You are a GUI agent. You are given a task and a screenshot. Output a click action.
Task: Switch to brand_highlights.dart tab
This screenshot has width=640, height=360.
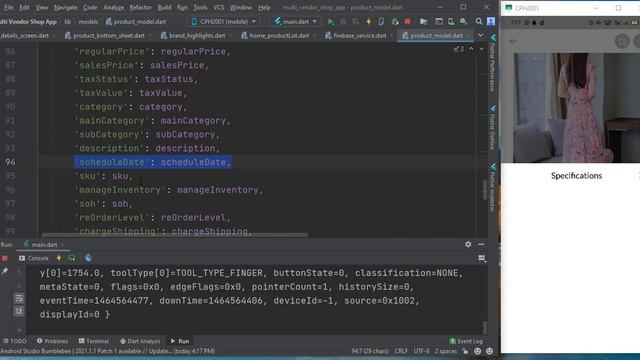197,36
